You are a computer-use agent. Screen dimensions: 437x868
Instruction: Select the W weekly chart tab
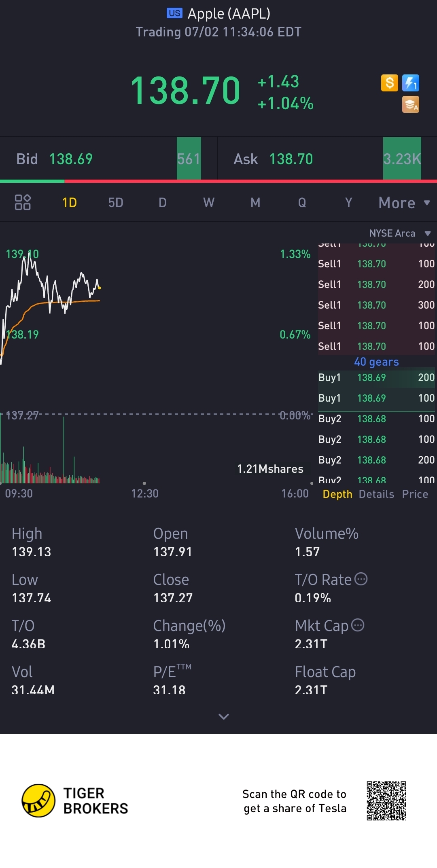(209, 203)
